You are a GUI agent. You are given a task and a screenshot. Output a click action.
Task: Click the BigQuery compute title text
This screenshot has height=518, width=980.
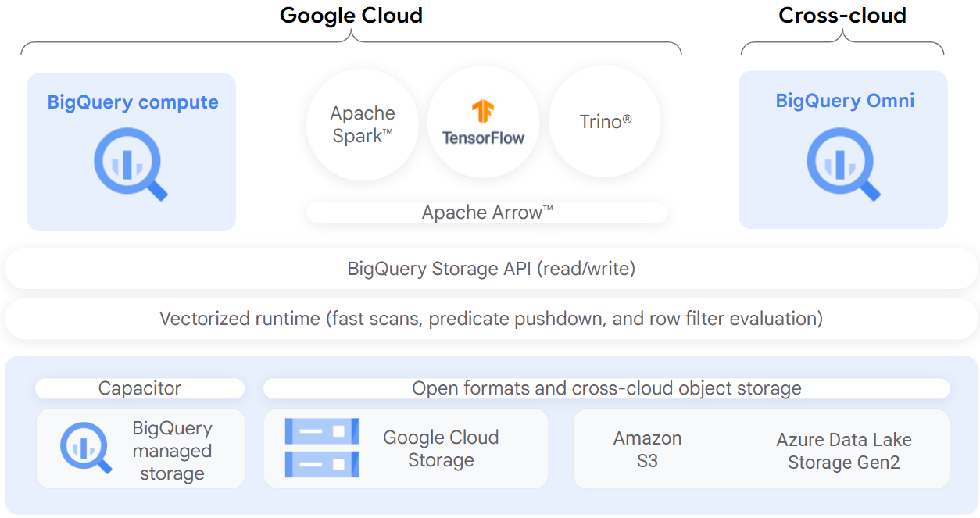click(x=133, y=102)
